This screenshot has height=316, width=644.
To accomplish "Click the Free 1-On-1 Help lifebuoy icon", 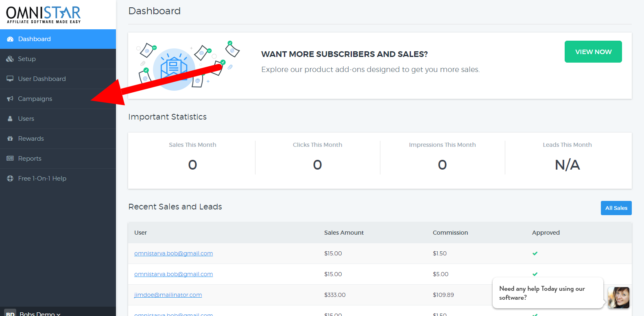I will [10, 179].
